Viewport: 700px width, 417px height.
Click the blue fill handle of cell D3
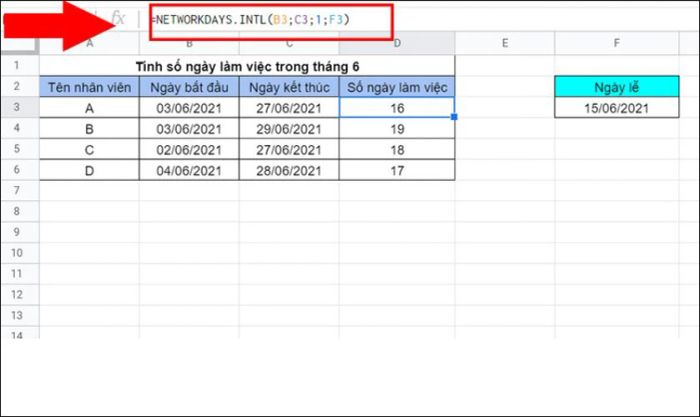454,117
